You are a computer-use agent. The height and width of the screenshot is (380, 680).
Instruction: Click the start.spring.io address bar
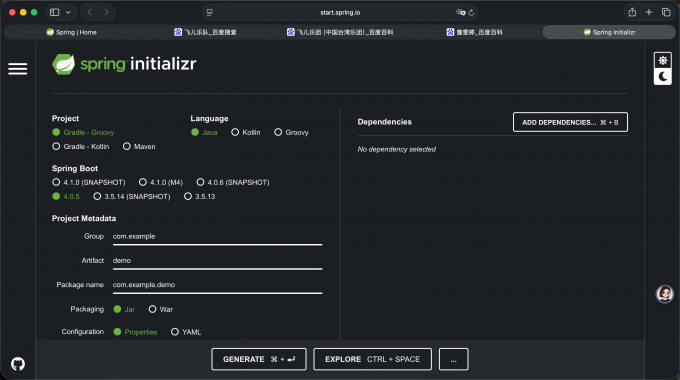point(340,13)
